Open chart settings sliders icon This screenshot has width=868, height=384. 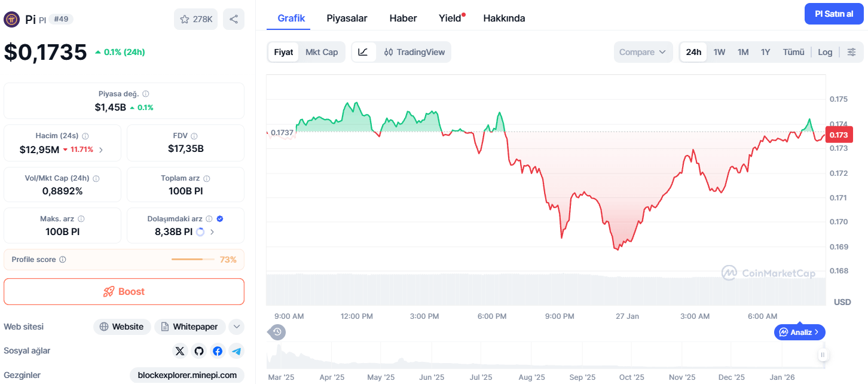852,52
